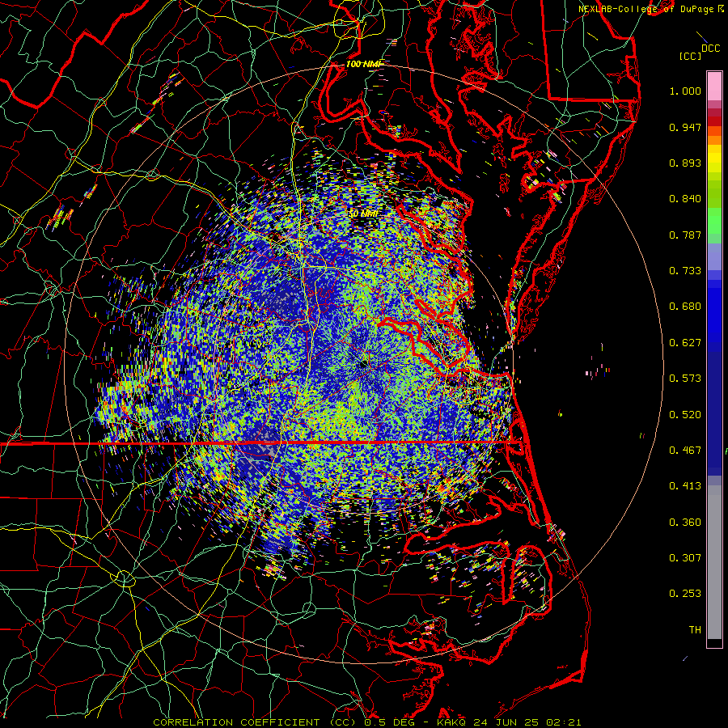Click the 0.307 scale value

pyautogui.click(x=685, y=558)
